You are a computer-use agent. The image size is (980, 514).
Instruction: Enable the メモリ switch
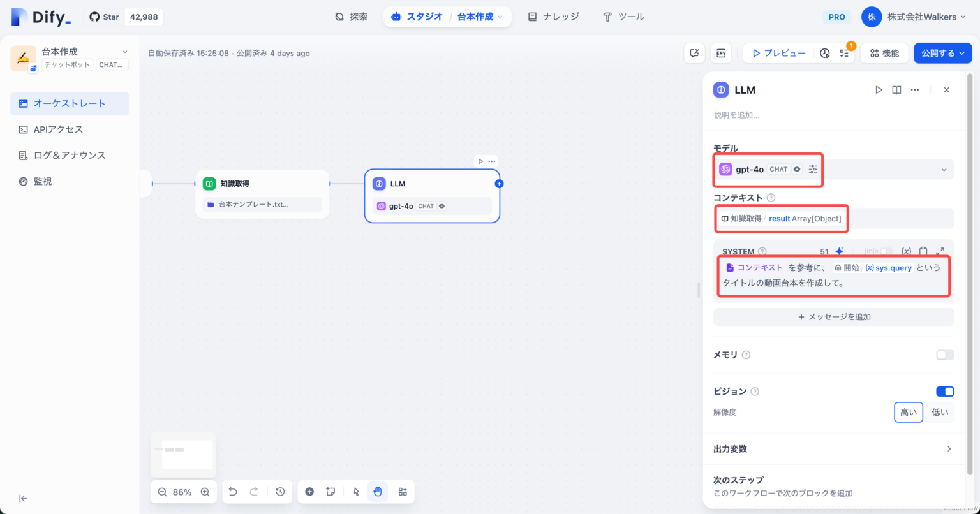[945, 355]
